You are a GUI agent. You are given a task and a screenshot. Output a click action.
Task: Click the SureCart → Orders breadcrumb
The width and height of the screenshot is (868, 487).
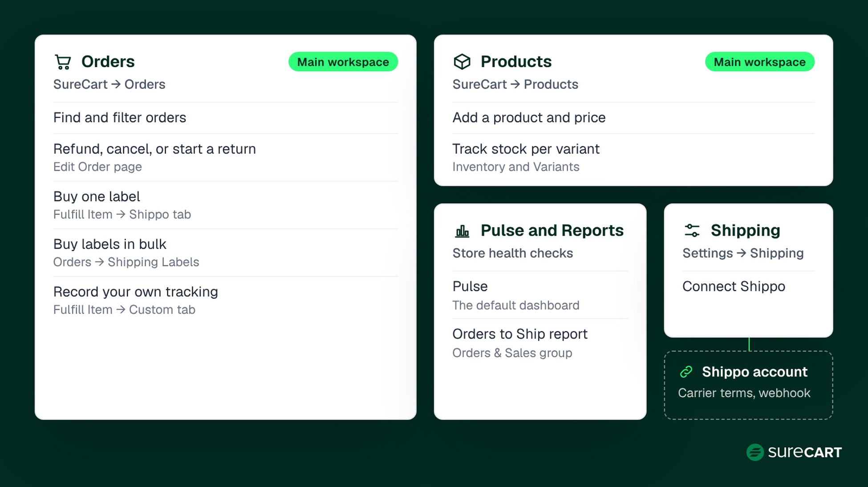pos(109,84)
